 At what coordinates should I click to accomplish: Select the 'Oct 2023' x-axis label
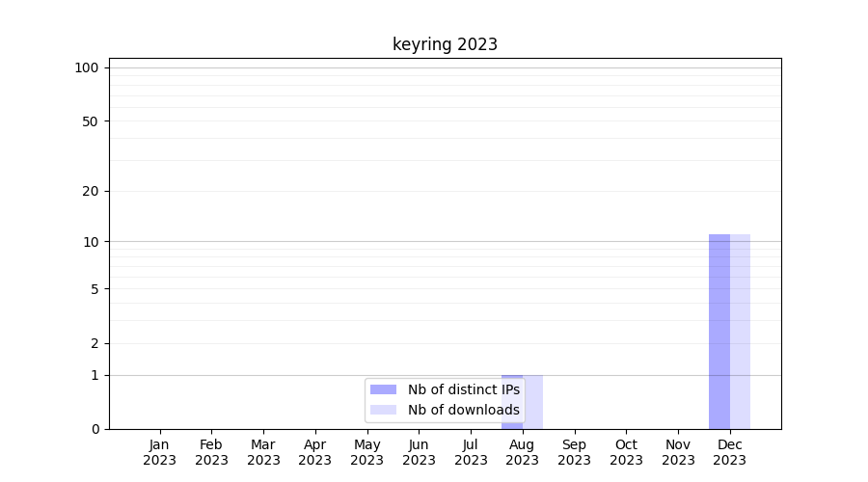(x=626, y=452)
